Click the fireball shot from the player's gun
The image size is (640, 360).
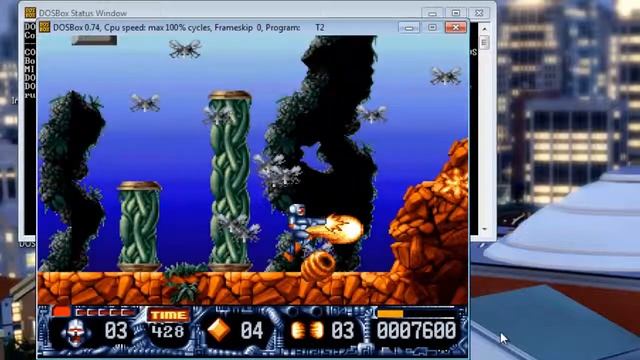click(337, 230)
